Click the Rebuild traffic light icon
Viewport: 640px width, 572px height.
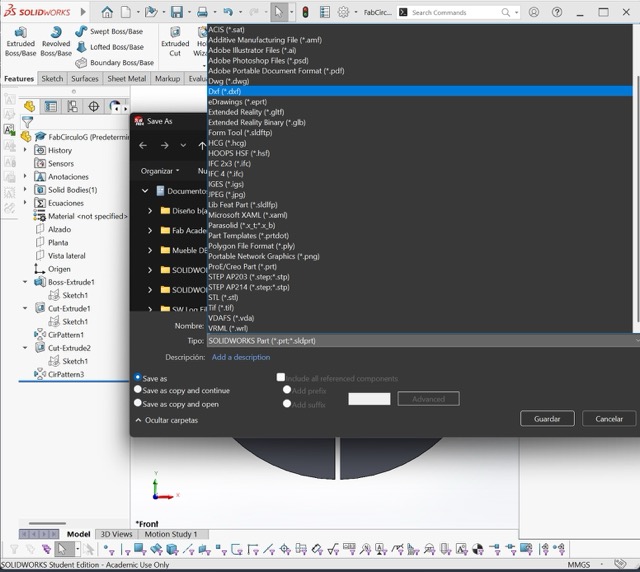click(x=305, y=12)
